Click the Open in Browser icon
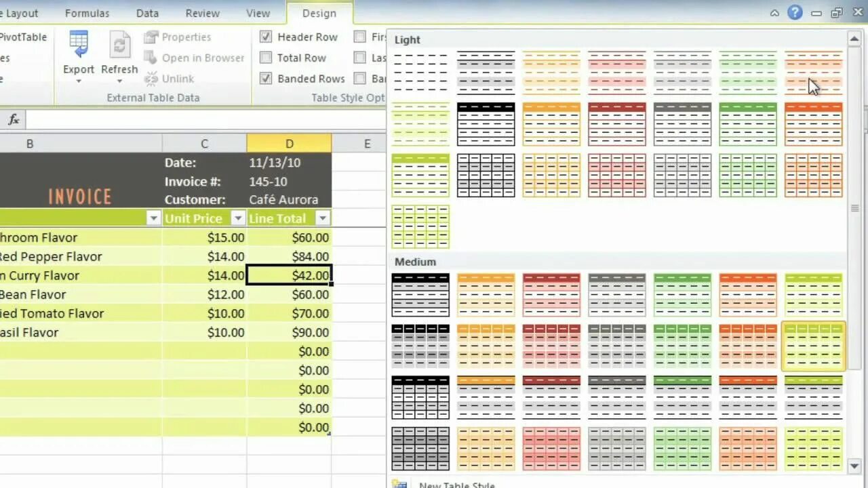 pyautogui.click(x=151, y=58)
